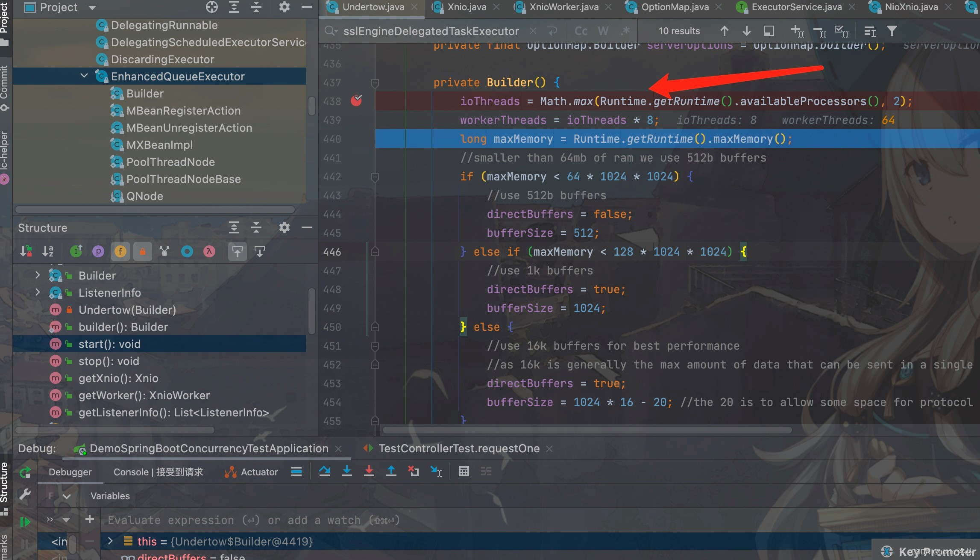Click Force Step Into button

[369, 471]
